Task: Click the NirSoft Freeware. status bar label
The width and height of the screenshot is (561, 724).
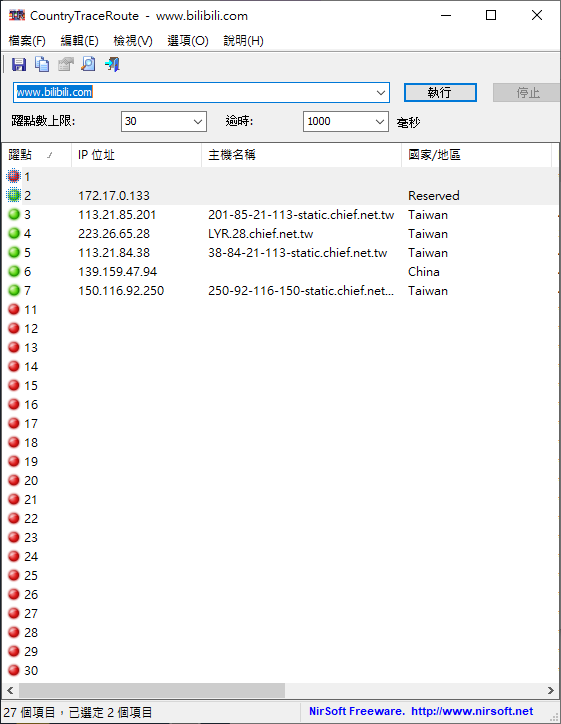Action: coord(357,711)
